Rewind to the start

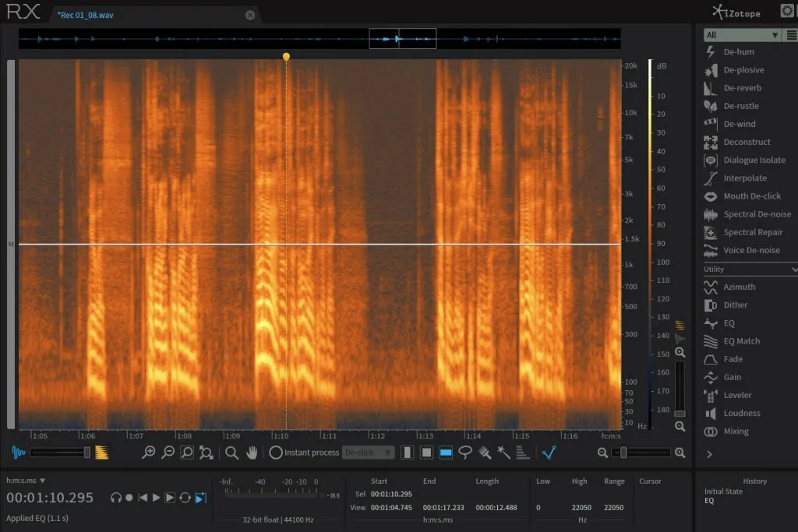pos(143,498)
